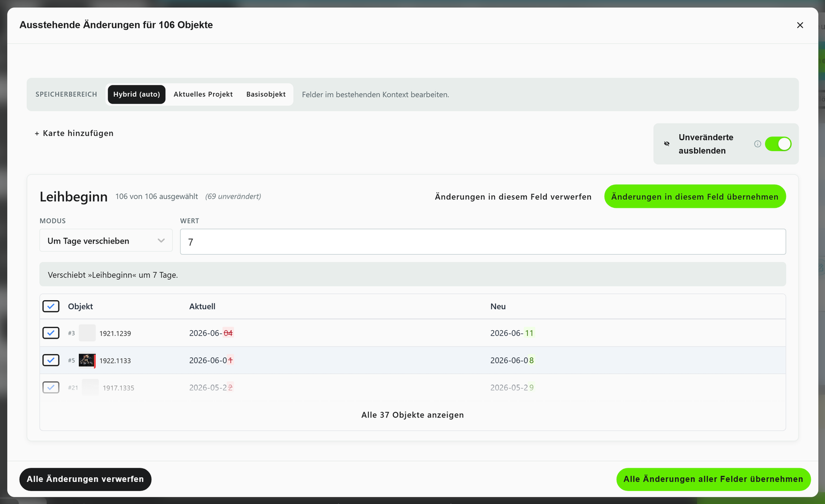This screenshot has width=825, height=504.
Task: Uncheck the checkbox for object #21 1917.1335
Action: 51,387
